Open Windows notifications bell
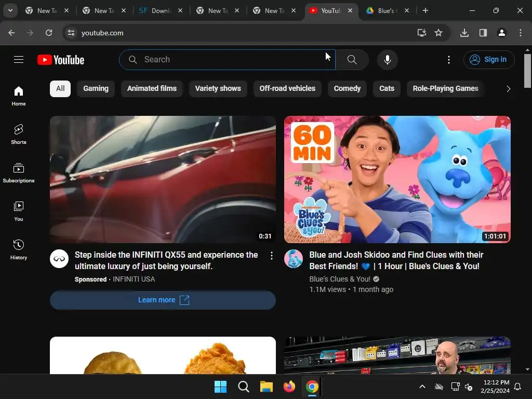Viewport: 532px width, 399px height. pyautogui.click(x=518, y=387)
